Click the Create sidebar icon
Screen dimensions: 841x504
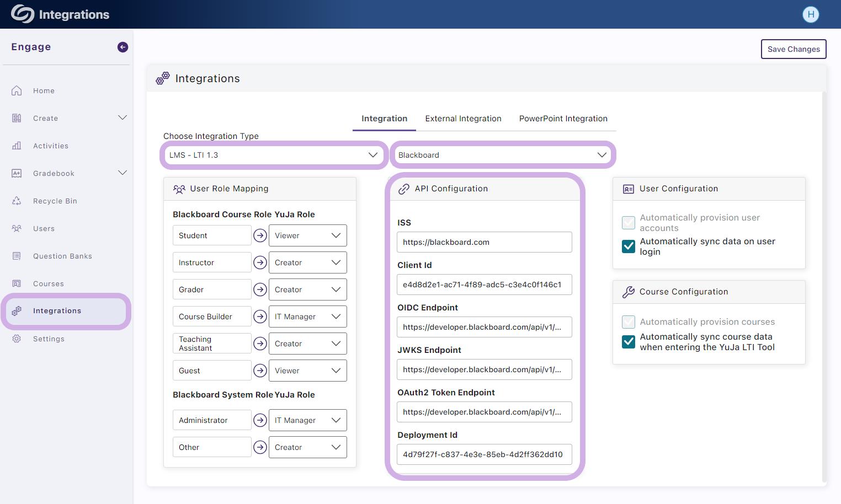(17, 118)
